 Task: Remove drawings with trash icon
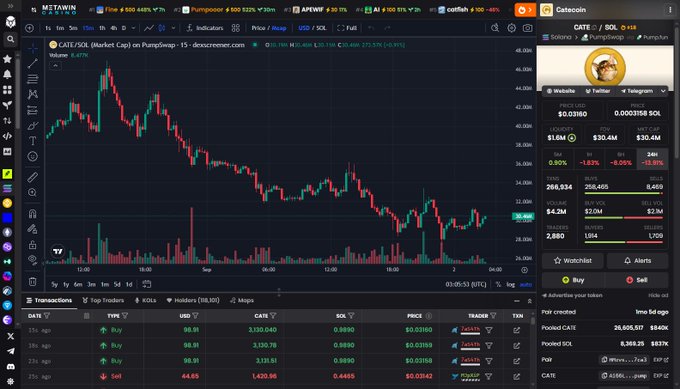click(x=33, y=282)
